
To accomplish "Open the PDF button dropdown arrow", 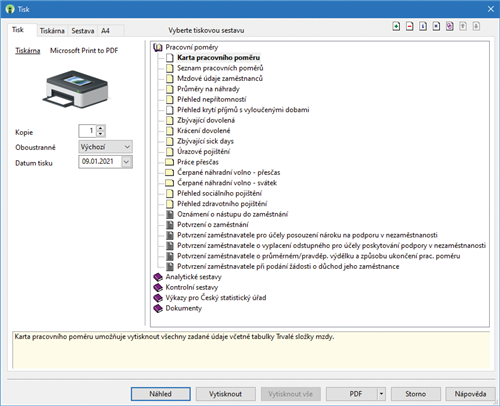I will point(381,394).
